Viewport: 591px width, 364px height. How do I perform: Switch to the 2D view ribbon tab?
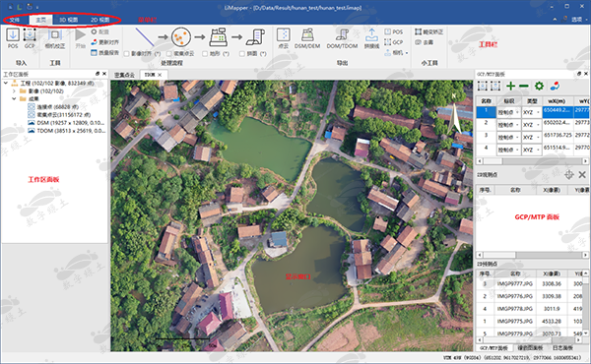(99, 20)
